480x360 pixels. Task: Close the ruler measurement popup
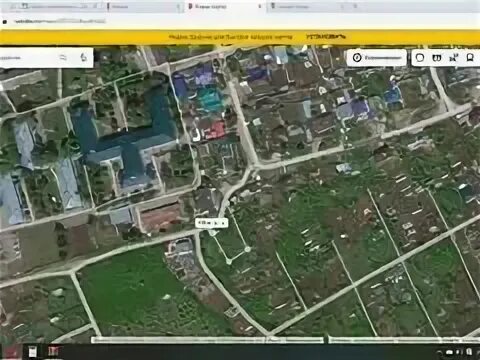224,223
